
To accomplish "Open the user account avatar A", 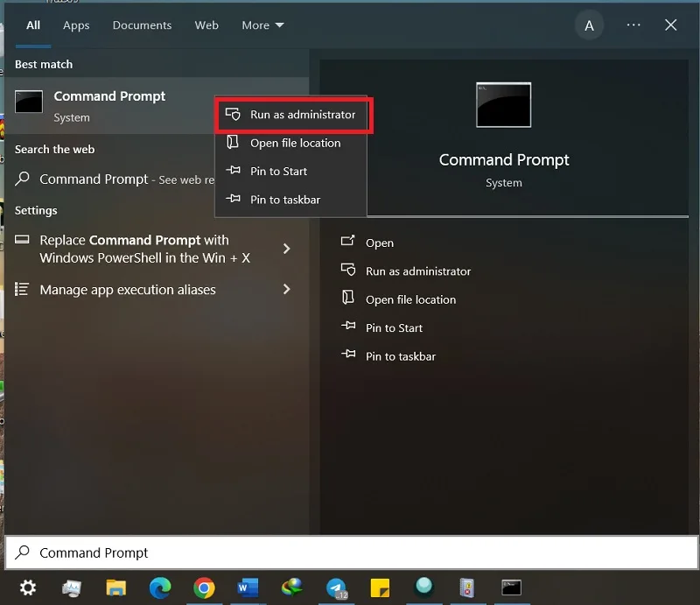I will (589, 25).
